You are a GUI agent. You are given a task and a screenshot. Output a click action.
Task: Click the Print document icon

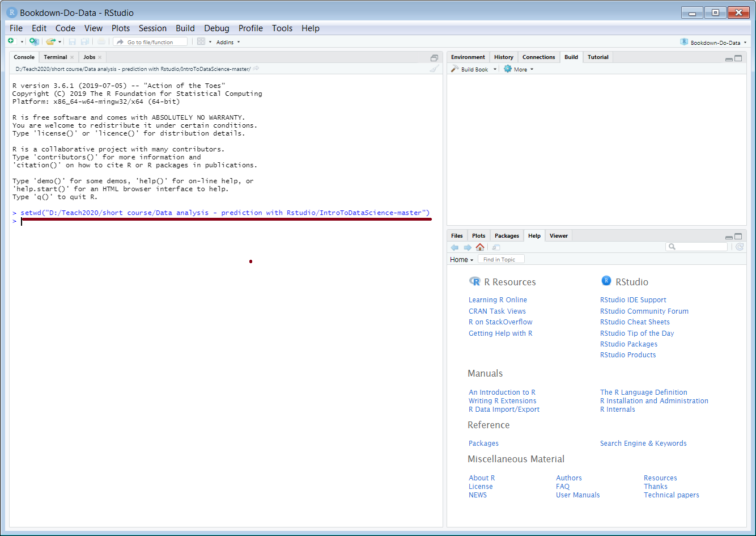tap(101, 41)
